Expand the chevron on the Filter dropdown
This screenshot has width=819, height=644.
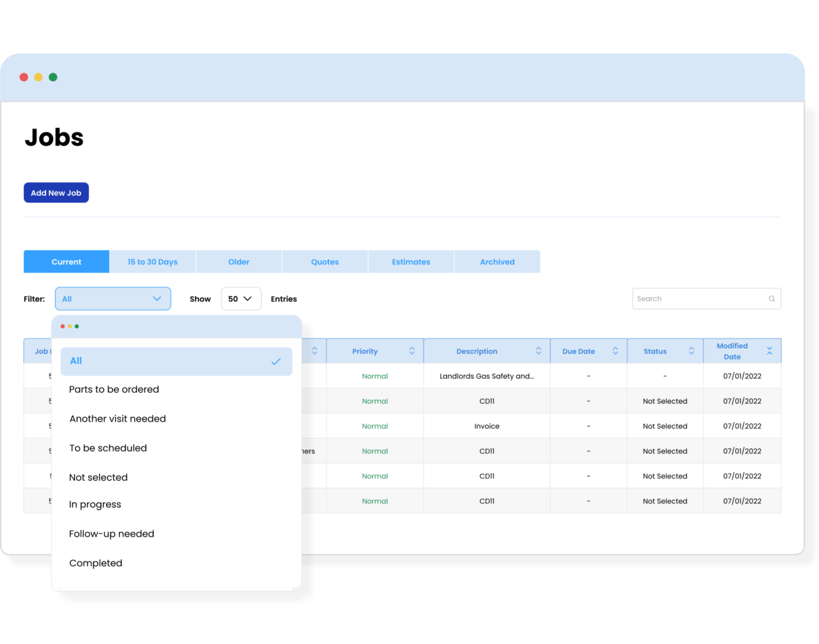pos(157,299)
